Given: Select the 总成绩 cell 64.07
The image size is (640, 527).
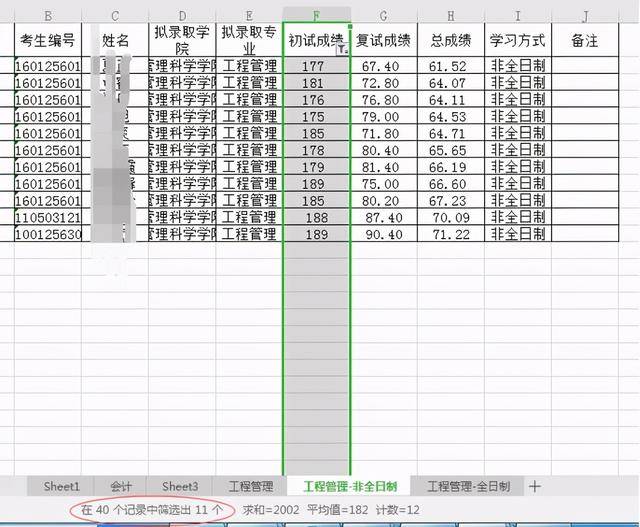Looking at the screenshot, I should click(451, 82).
